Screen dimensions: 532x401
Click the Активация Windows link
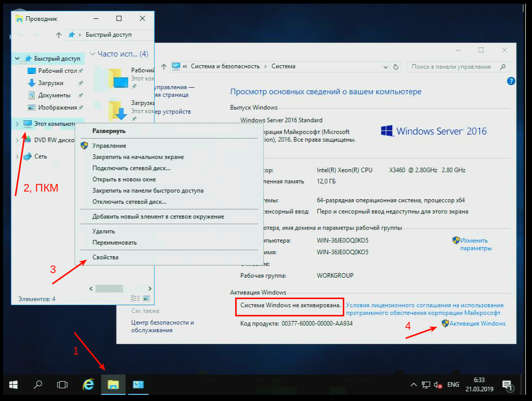click(477, 324)
